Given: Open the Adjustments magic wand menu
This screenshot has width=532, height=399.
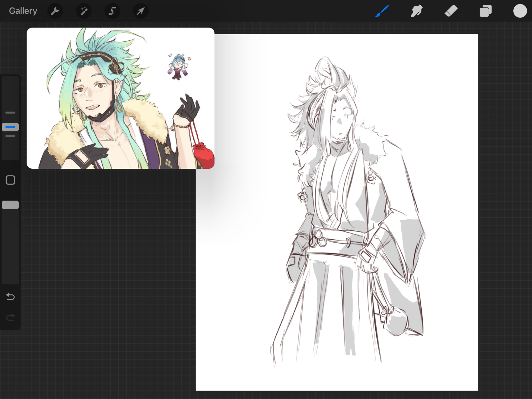Looking at the screenshot, I should coord(84,11).
